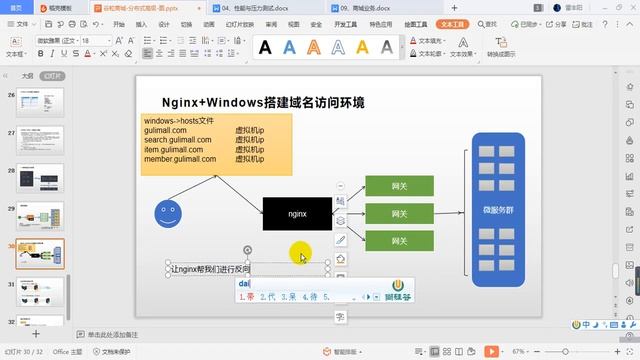The height and width of the screenshot is (360, 640).
Task: Open the 文本轮廓 text outline dropdown
Action: pyautogui.click(x=427, y=53)
